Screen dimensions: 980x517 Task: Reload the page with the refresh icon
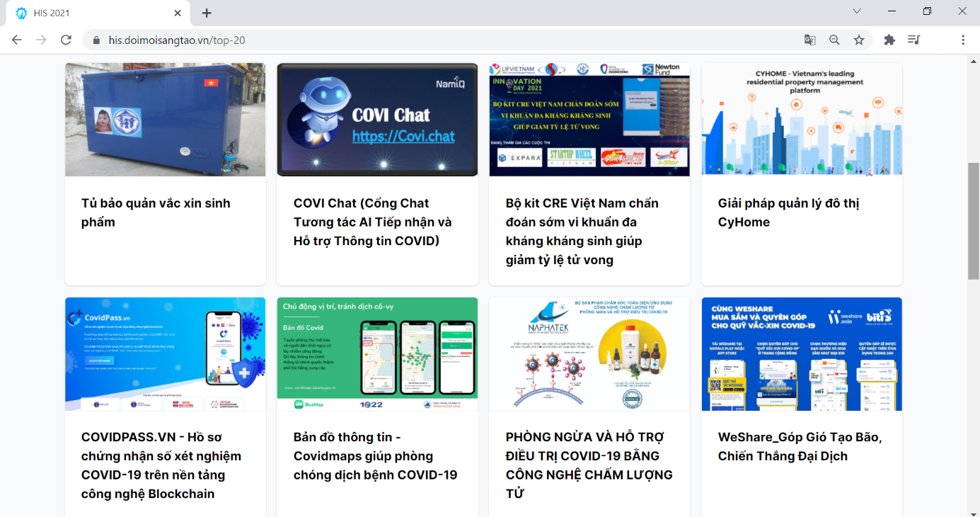pos(66,40)
